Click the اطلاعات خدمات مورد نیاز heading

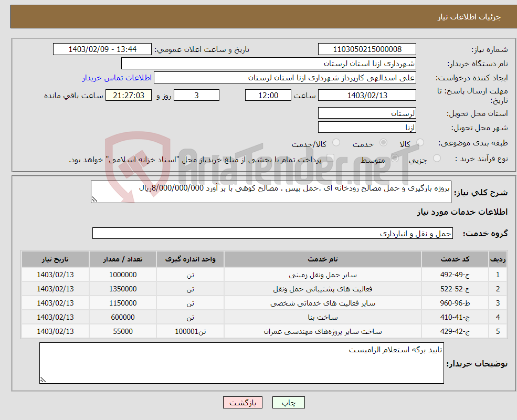coord(462,212)
